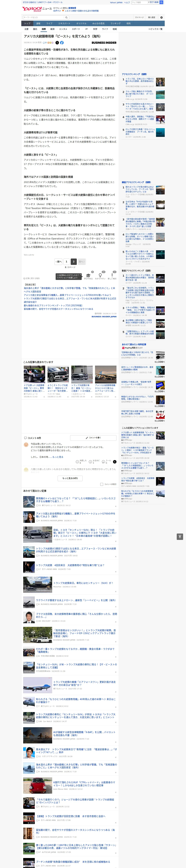Viewport: 186px width, 868px height.
Task: Open アクセスランキング（国際） heading link
Action: click(134, 74)
